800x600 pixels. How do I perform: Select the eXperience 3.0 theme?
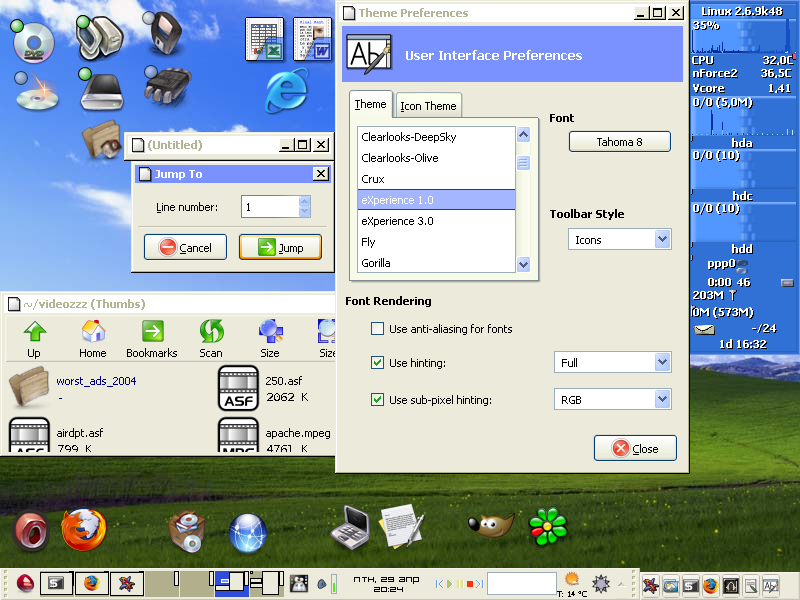tap(436, 221)
